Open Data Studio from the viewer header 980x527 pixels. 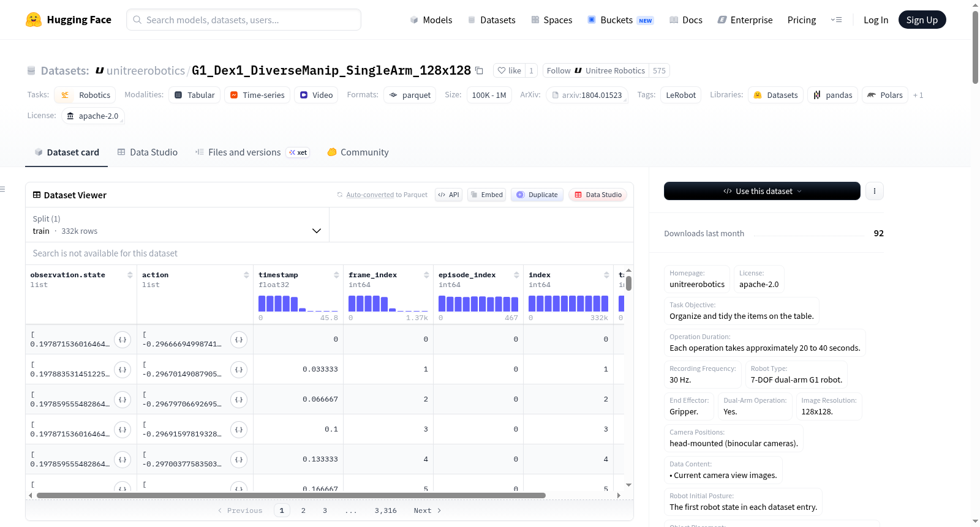tap(598, 195)
